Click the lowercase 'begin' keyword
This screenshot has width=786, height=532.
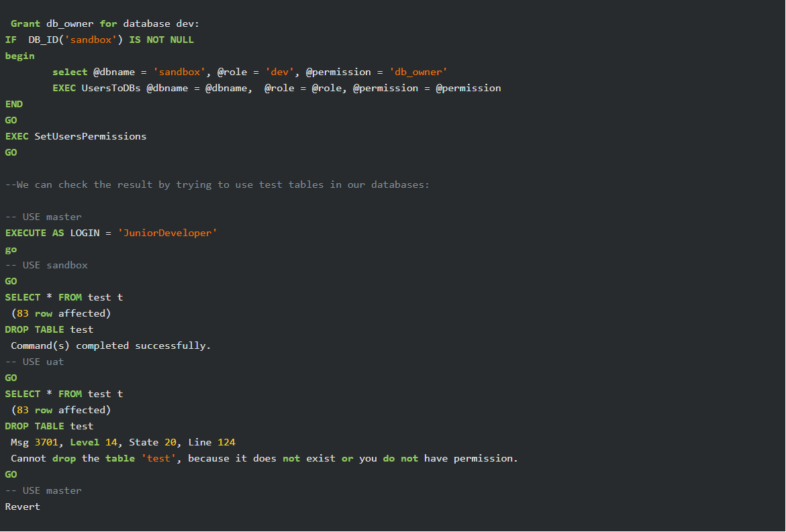coord(20,56)
